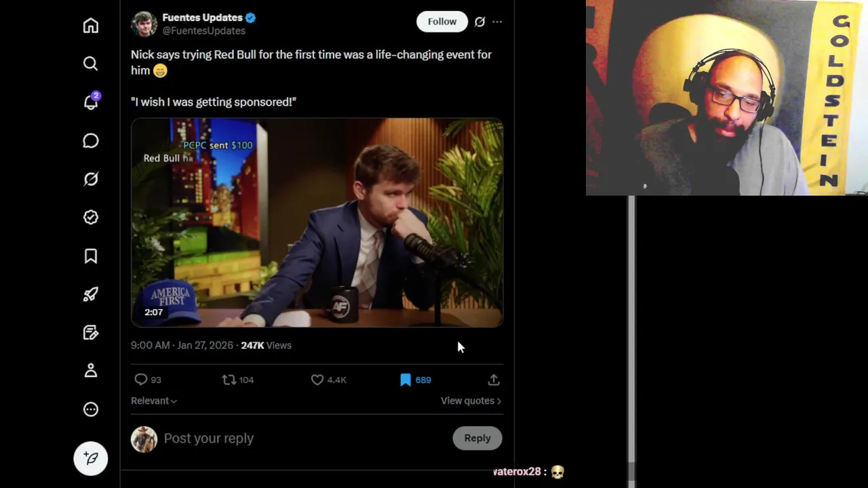868x488 pixels.
Task: Open View quotes link
Action: click(471, 401)
